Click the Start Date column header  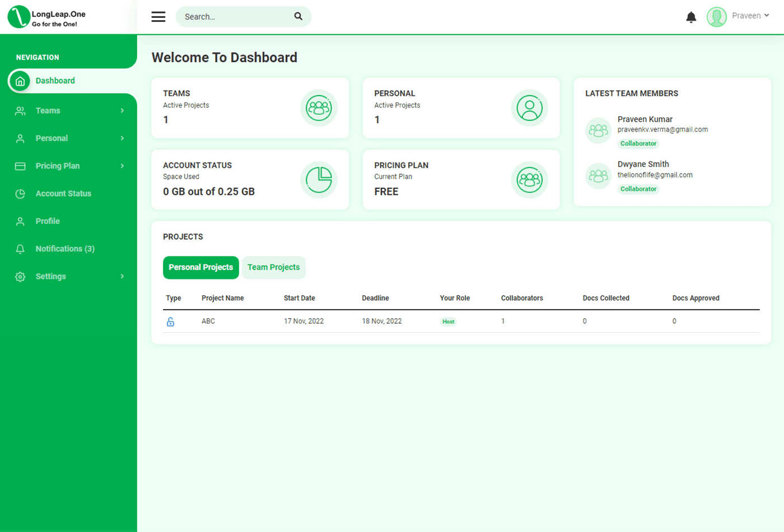click(x=300, y=298)
